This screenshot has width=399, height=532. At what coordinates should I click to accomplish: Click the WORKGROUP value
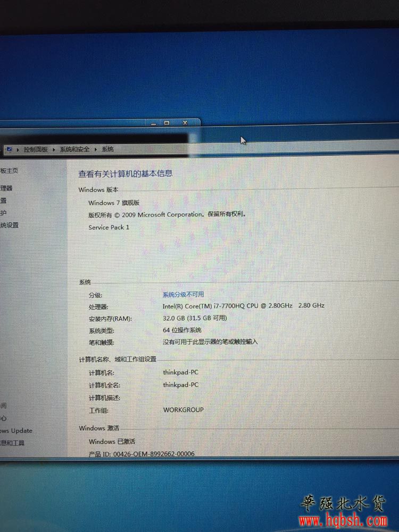183,410
